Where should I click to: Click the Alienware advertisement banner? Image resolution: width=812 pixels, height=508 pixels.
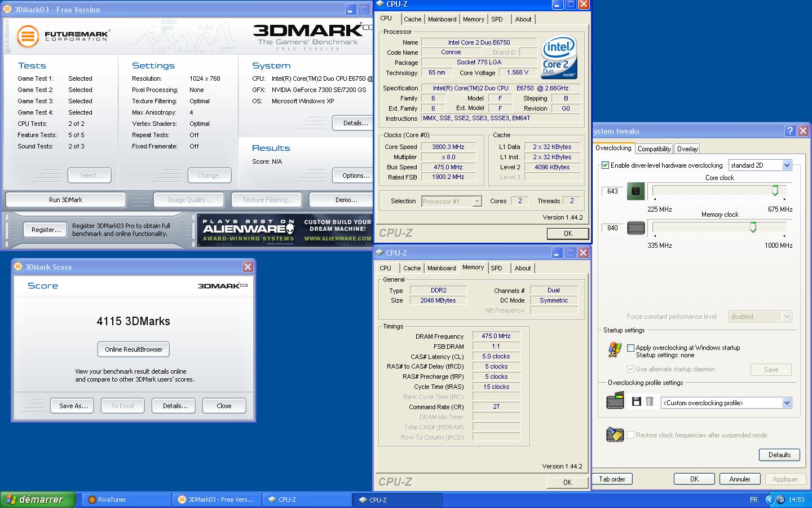pos(284,230)
